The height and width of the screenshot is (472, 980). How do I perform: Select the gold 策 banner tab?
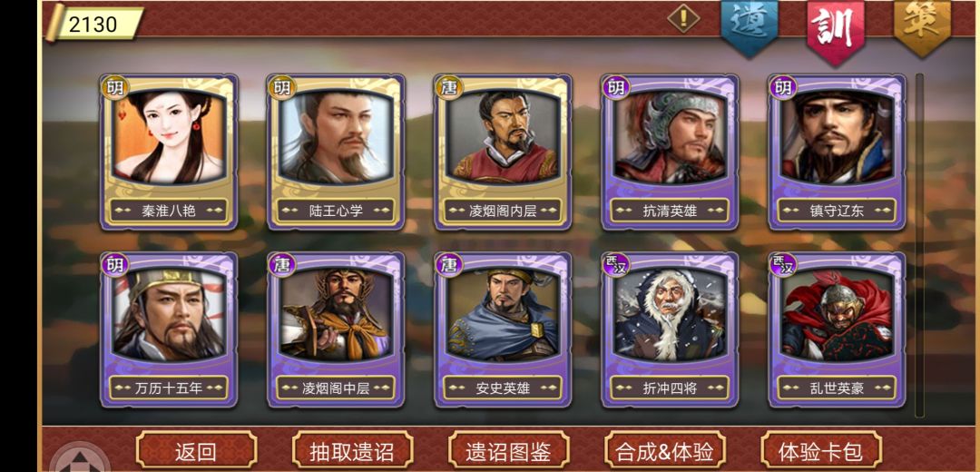(922, 27)
